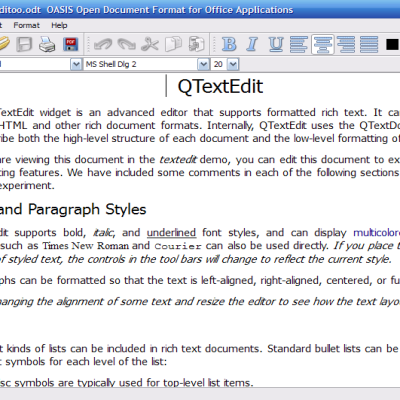This screenshot has width=400, height=400.
Task: Toggle bold formatting
Action: 229,44
